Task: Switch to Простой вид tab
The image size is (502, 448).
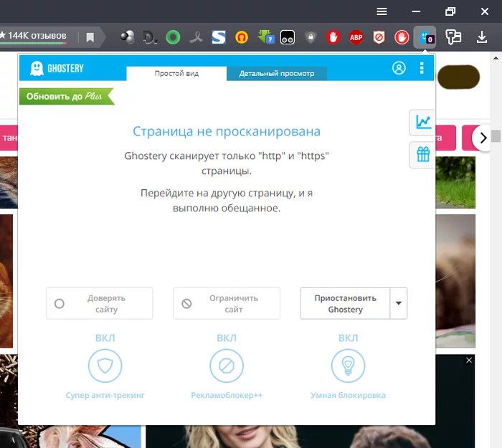Action: click(176, 74)
